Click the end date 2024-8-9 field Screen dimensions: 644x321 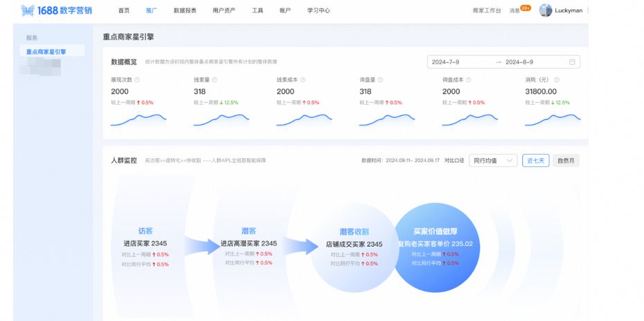(x=519, y=62)
